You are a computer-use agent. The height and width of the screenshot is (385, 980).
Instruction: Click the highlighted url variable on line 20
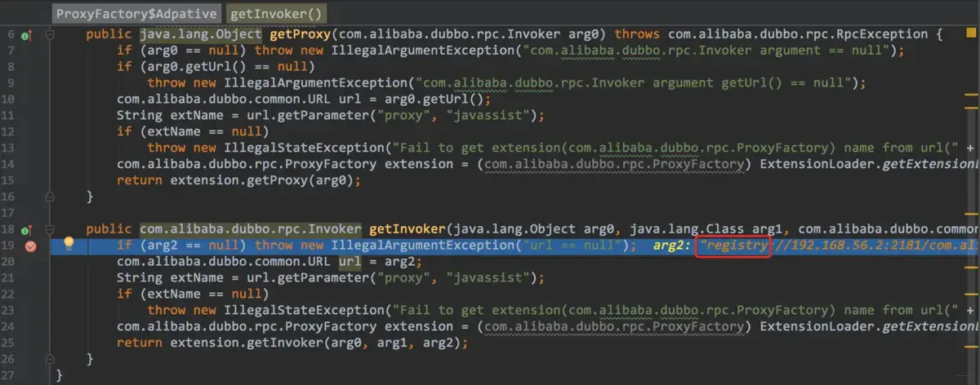[350, 262]
